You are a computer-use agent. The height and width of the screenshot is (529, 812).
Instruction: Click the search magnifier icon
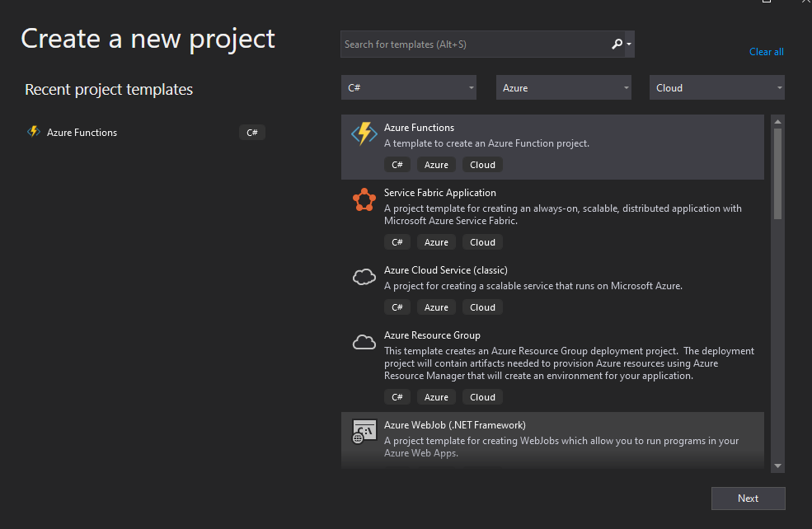point(617,44)
